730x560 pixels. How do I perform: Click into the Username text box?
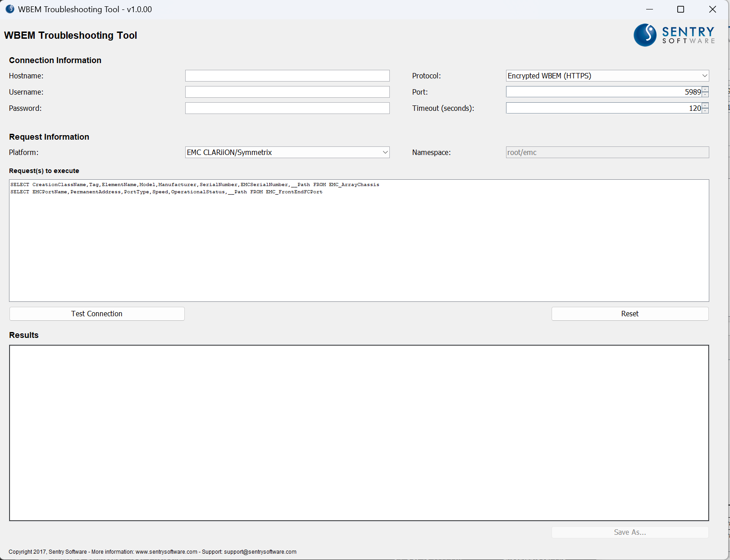click(x=287, y=92)
